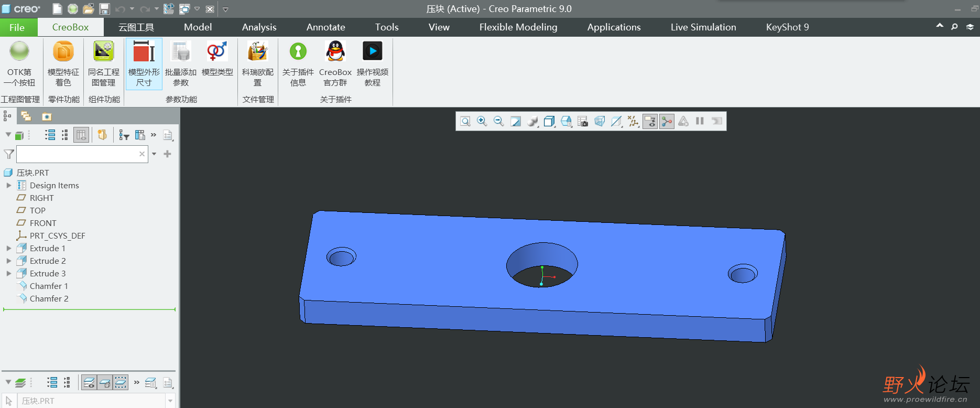Switch to the Annotate tab

pyautogui.click(x=325, y=27)
